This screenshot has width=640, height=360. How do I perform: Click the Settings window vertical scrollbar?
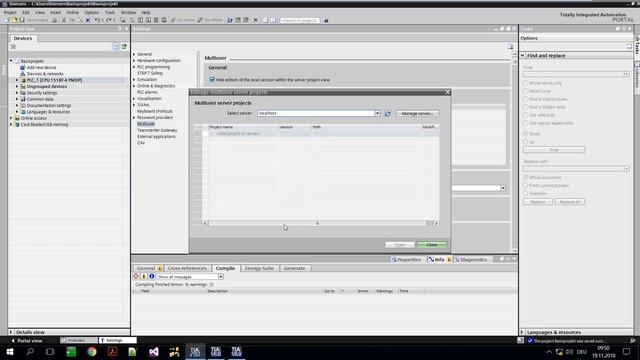click(x=514, y=152)
